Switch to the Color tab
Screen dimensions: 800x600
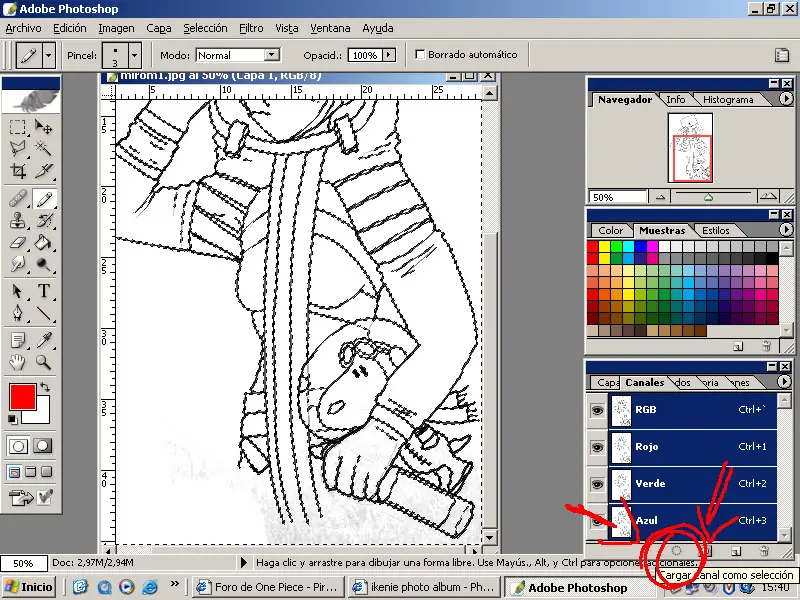[x=611, y=231]
